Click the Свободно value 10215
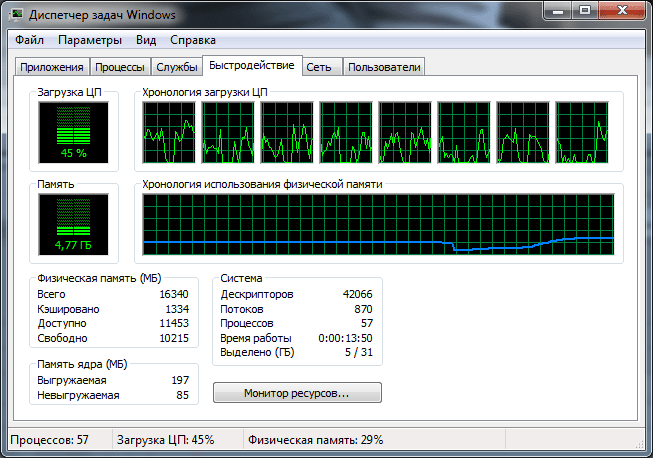This screenshot has width=653, height=458. 174,338
